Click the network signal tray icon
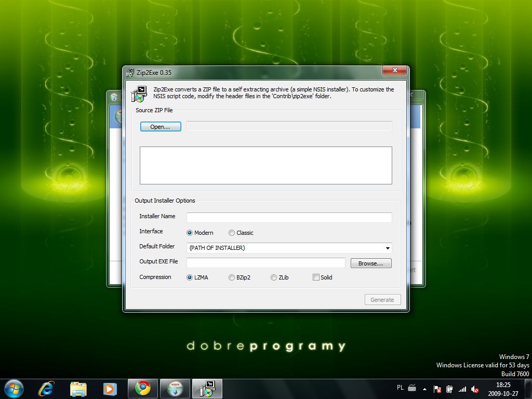This screenshot has height=399, width=532. pyautogui.click(x=462, y=389)
